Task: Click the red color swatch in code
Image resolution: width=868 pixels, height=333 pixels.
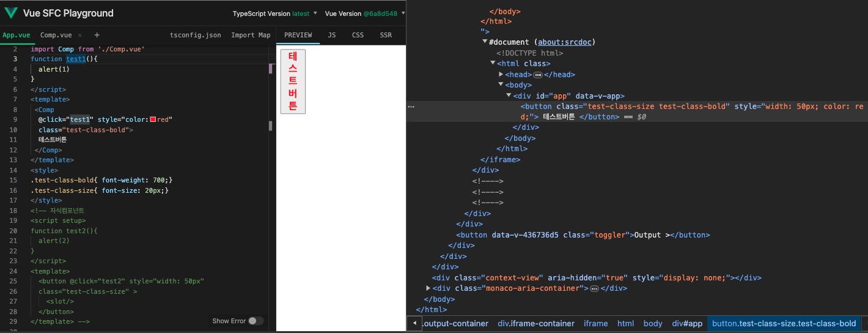Action: (x=153, y=119)
